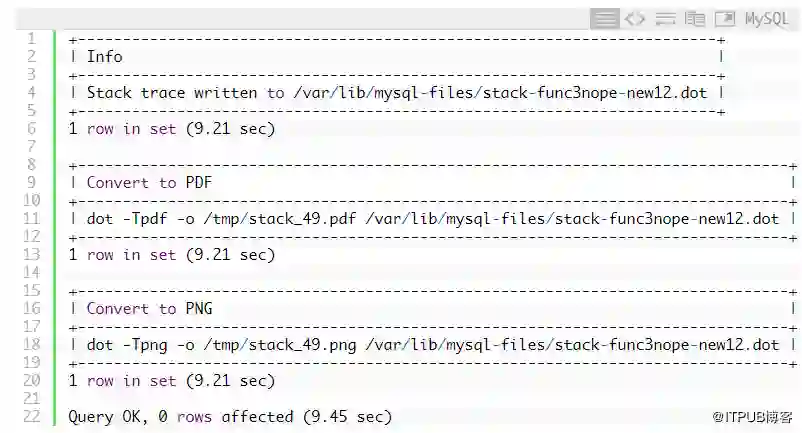Click line number 1 in the gutter
Image resolution: width=802 pixels, height=433 pixels.
point(31,39)
